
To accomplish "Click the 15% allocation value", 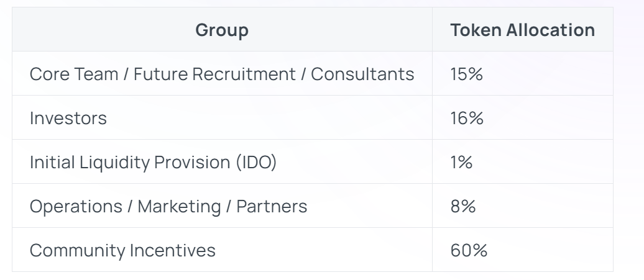I will point(467,74).
